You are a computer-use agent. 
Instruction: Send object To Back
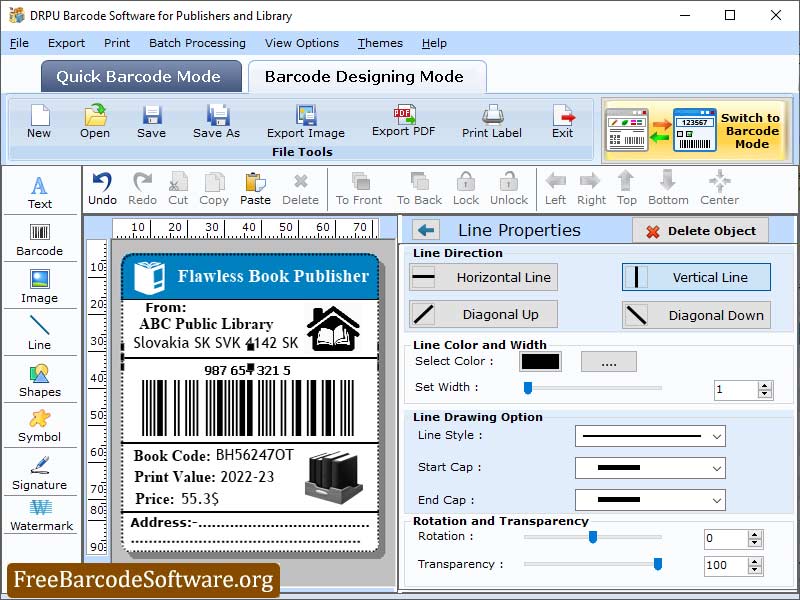[x=419, y=189]
